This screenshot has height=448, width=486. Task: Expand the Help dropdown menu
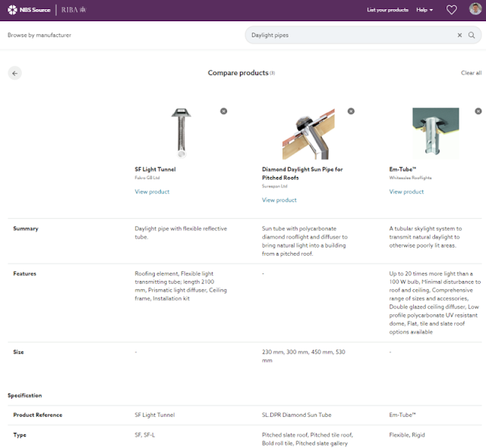[424, 10]
